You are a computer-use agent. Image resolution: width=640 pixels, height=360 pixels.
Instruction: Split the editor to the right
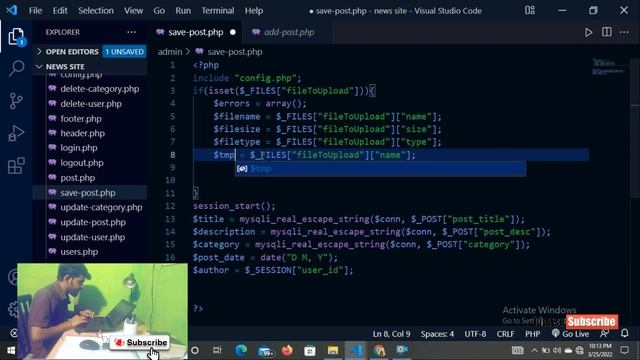pos(607,32)
